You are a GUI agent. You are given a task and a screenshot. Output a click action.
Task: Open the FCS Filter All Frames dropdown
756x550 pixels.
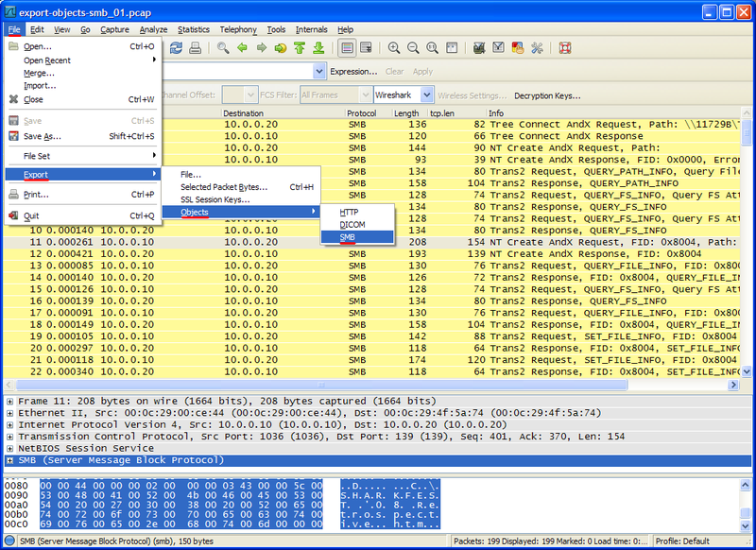[336, 95]
